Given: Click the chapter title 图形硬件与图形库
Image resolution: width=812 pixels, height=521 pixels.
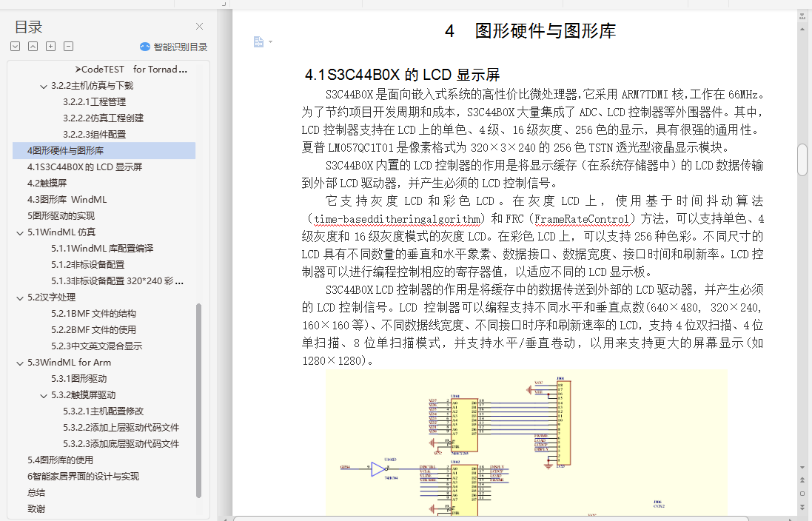Looking at the screenshot, I should [x=546, y=31].
